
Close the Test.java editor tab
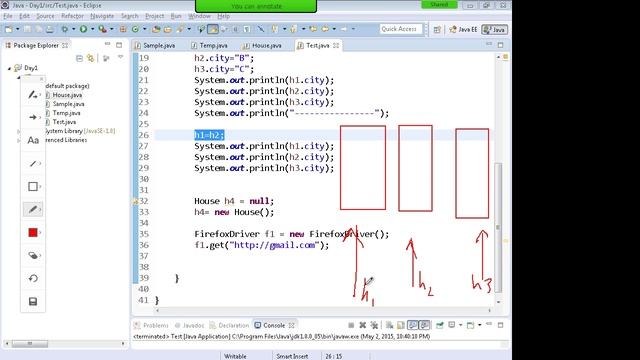[336, 45]
